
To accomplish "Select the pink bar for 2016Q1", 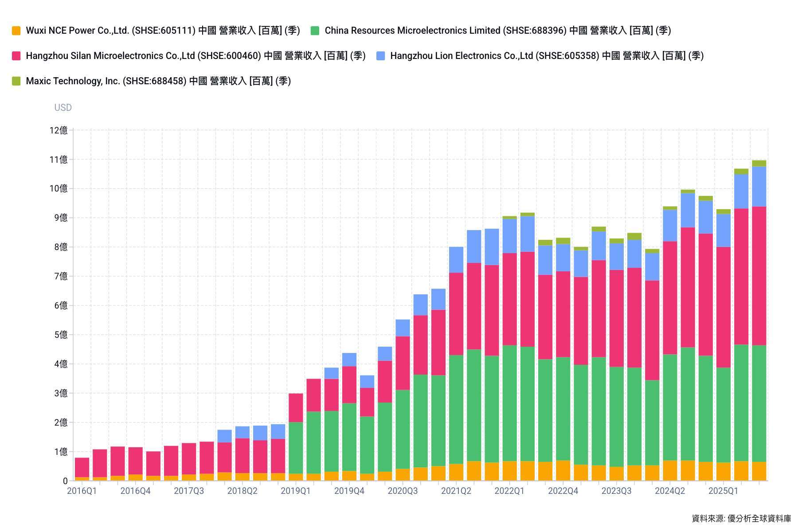I will (x=82, y=467).
